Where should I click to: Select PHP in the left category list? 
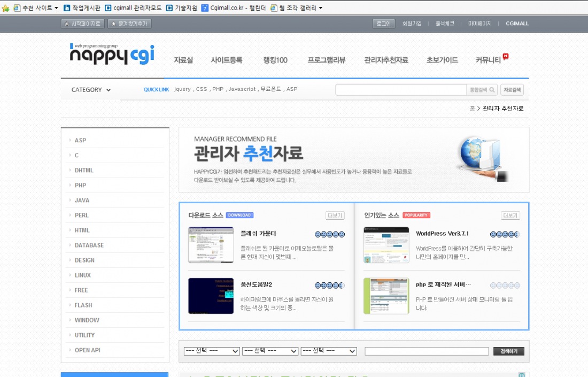(80, 185)
